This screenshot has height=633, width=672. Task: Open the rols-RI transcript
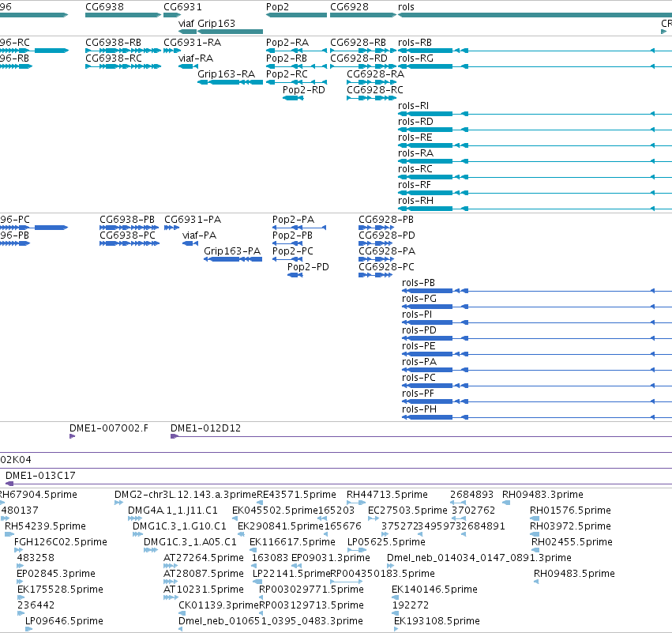pyautogui.click(x=413, y=106)
